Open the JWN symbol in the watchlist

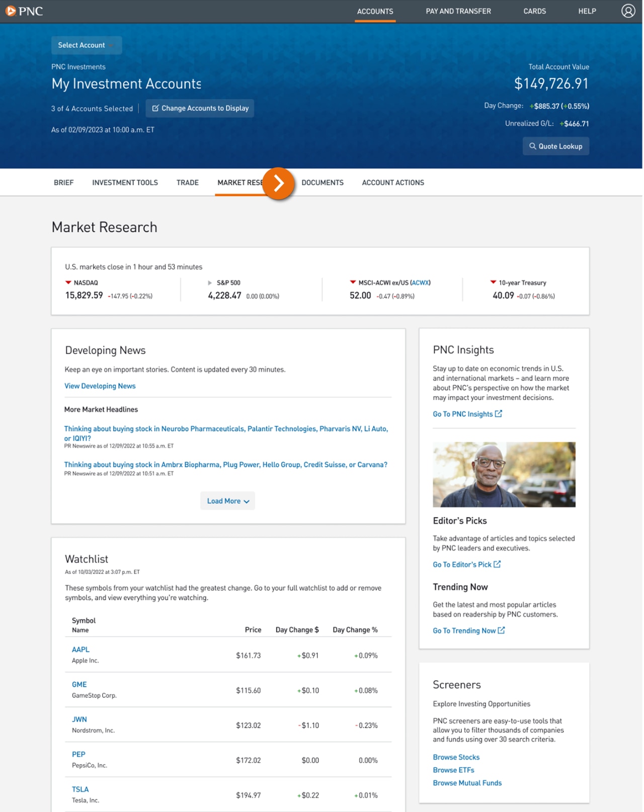(79, 719)
